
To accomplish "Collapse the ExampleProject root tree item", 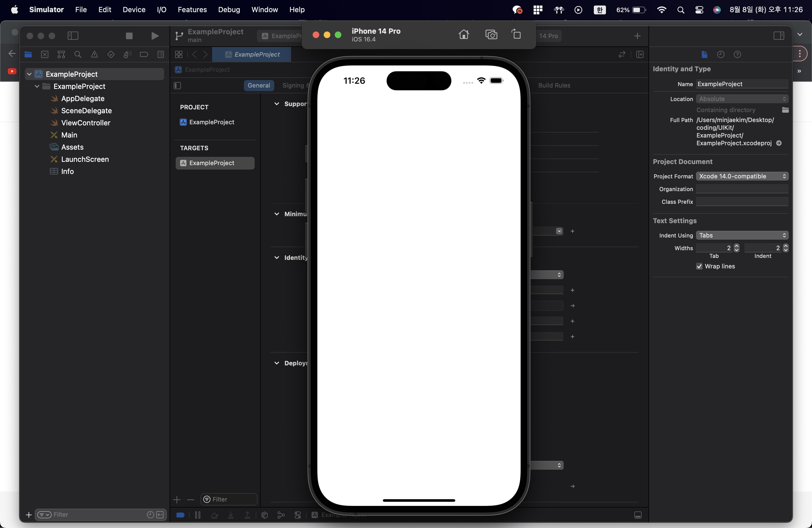I will [x=29, y=74].
